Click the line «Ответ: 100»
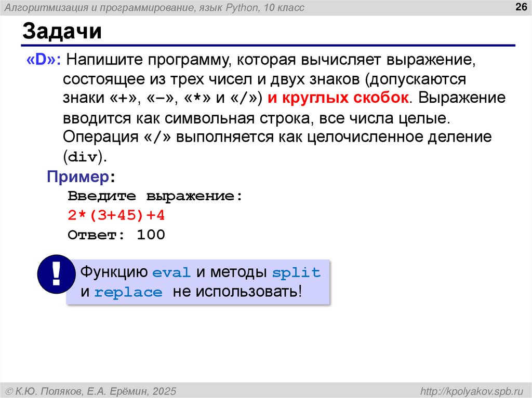This screenshot has height=398, width=532. (117, 235)
